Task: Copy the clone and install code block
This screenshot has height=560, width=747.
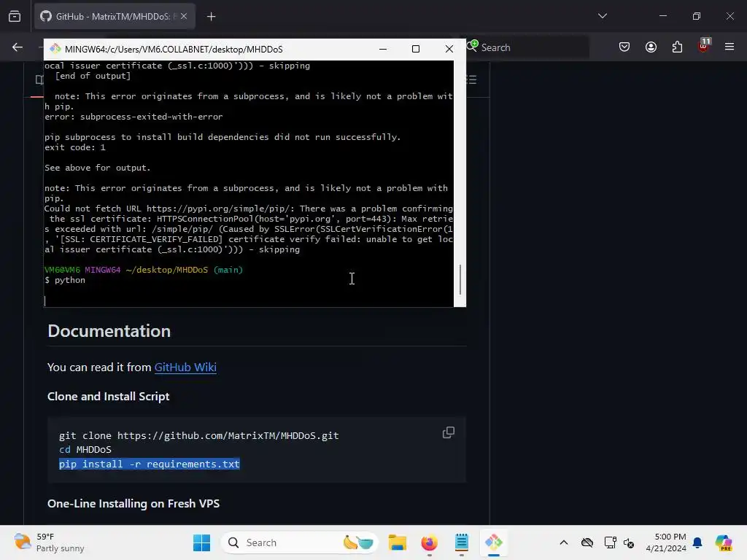Action: click(449, 432)
